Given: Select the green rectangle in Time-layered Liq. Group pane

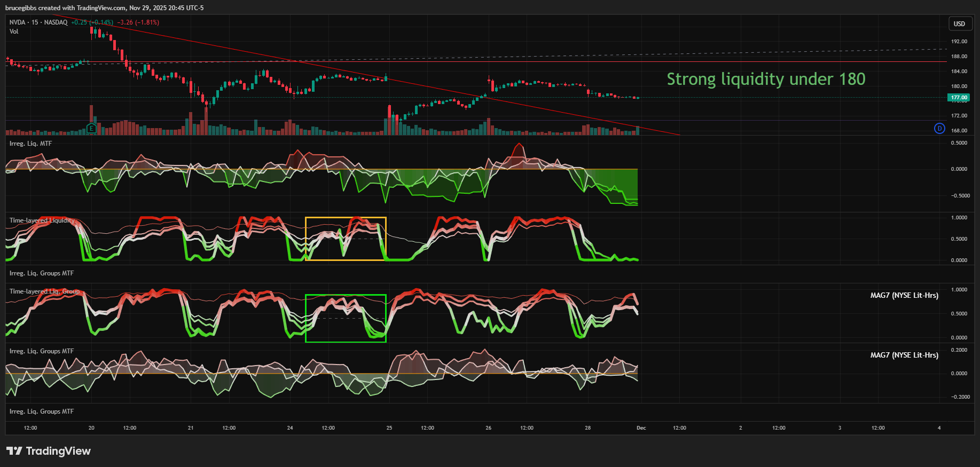Looking at the screenshot, I should pyautogui.click(x=346, y=295).
